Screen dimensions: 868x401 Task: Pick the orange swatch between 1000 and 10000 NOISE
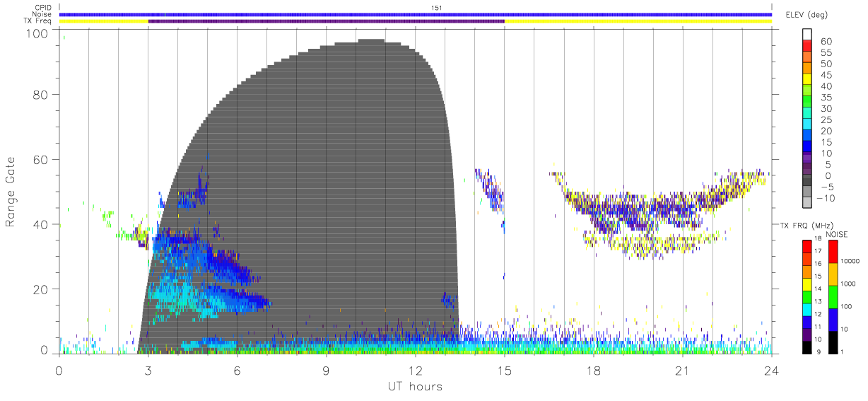click(x=833, y=274)
